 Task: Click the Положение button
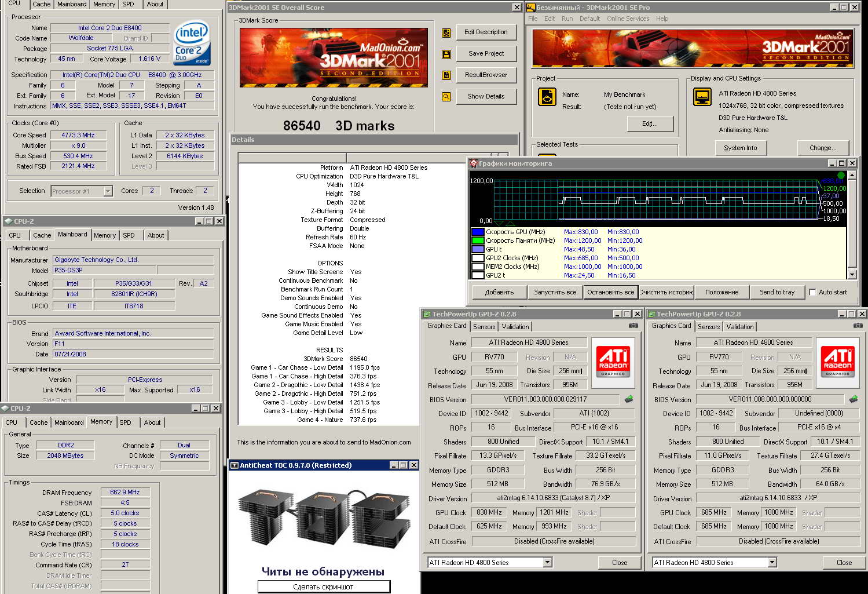click(x=721, y=292)
